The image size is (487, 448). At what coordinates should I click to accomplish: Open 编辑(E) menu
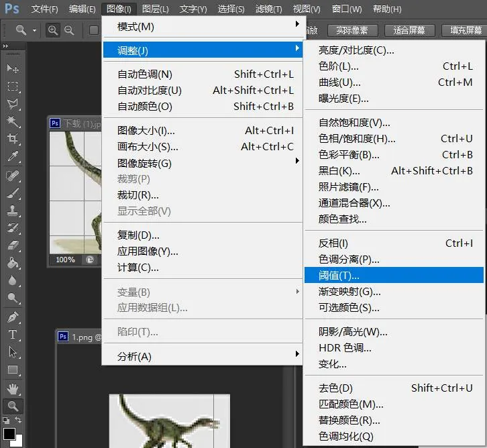(83, 9)
